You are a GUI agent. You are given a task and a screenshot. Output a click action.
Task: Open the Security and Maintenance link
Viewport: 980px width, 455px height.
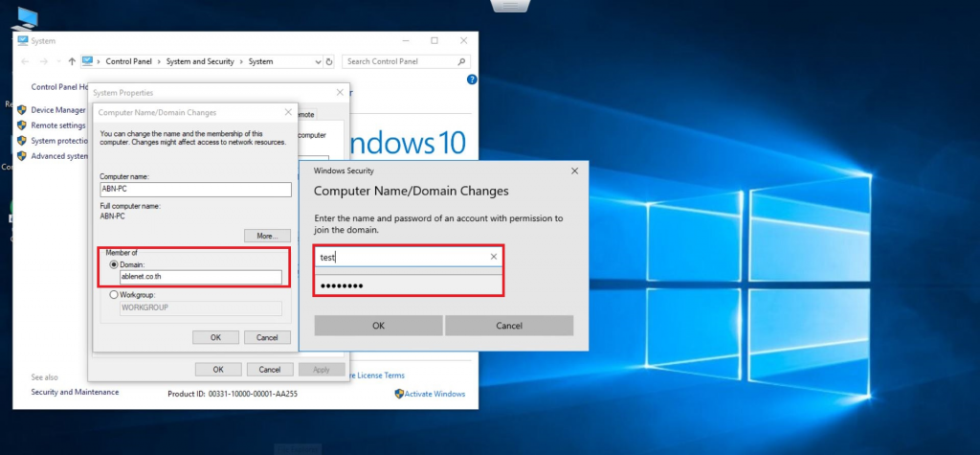pos(75,392)
